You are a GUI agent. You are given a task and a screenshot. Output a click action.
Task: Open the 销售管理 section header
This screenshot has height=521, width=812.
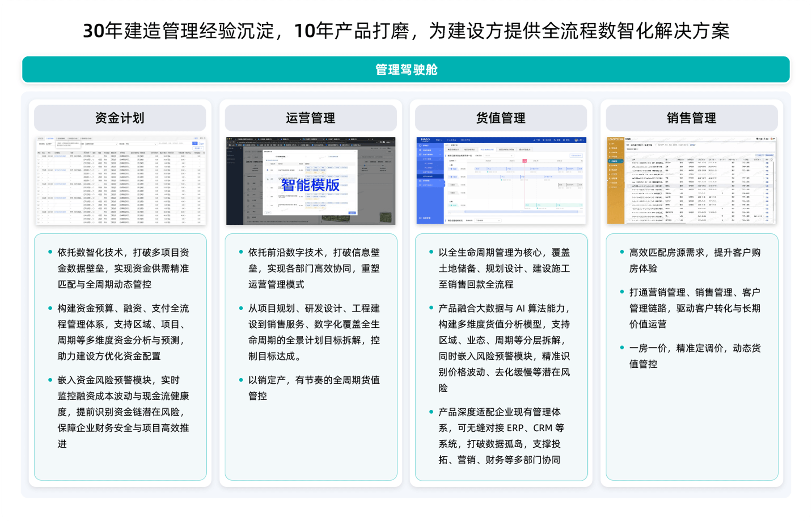[x=691, y=118]
